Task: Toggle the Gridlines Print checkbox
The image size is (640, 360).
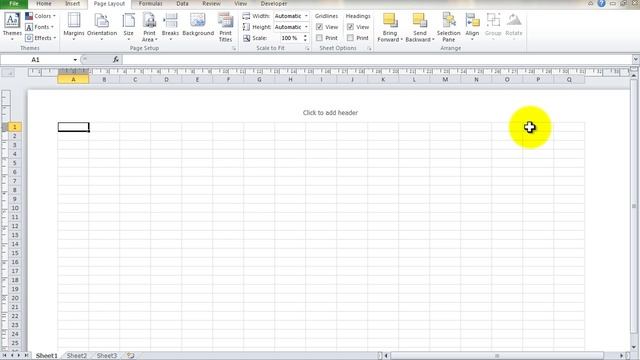Action: [x=320, y=38]
